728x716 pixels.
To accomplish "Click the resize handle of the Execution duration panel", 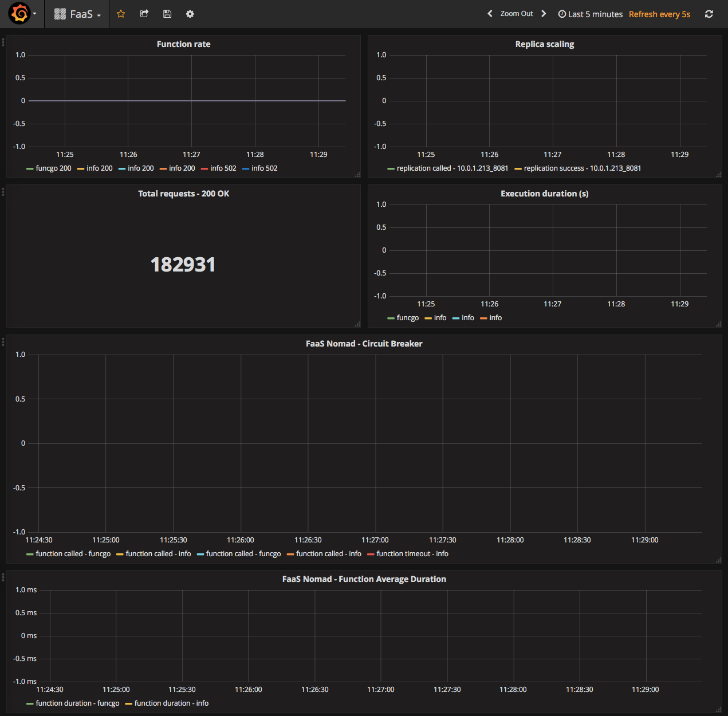I will click(x=719, y=324).
